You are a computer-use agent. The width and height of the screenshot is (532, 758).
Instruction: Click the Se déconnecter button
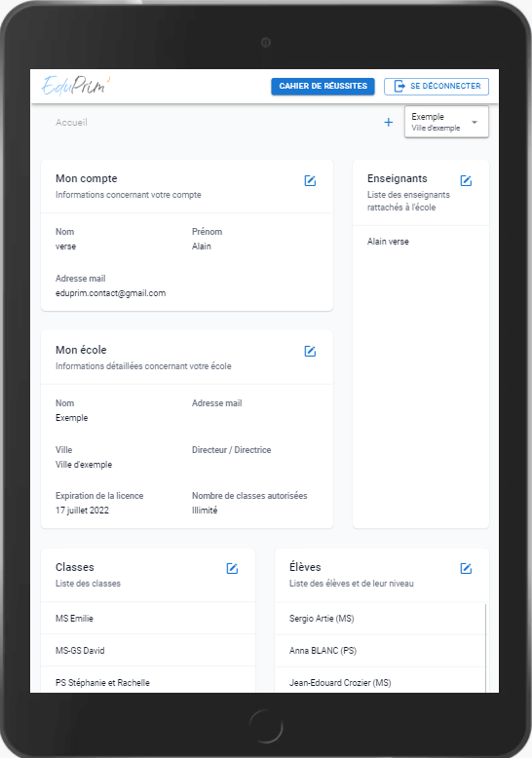coord(437,86)
